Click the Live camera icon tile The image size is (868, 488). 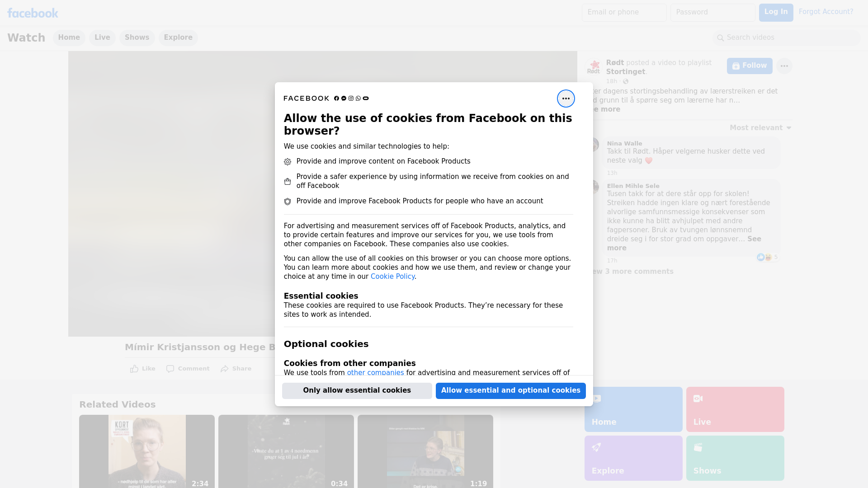coord(698,399)
